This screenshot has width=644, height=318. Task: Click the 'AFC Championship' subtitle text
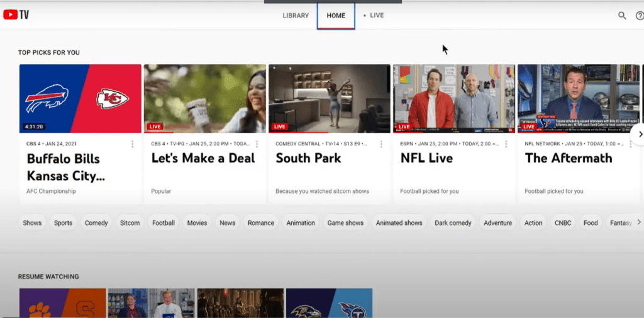[51, 191]
